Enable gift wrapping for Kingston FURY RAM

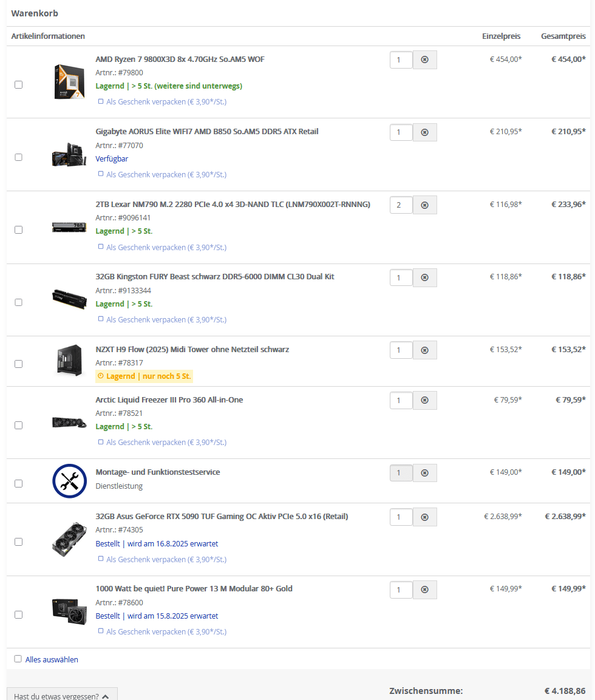click(x=101, y=319)
